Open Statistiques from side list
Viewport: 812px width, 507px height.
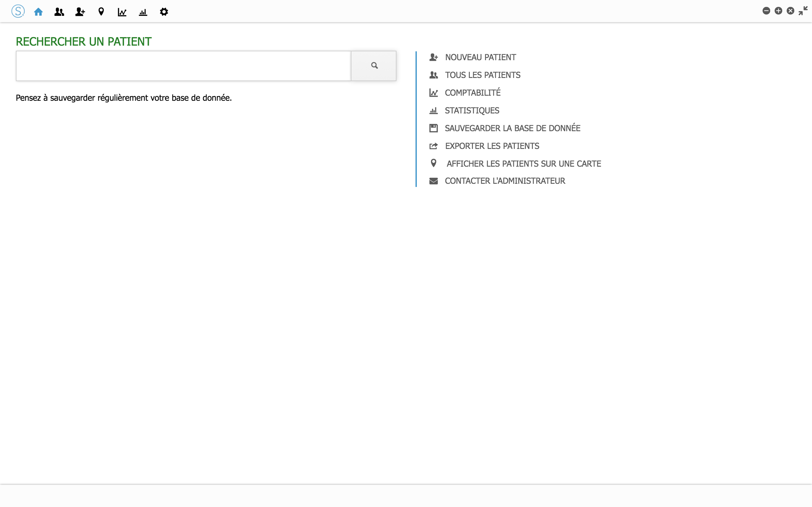coord(472,111)
